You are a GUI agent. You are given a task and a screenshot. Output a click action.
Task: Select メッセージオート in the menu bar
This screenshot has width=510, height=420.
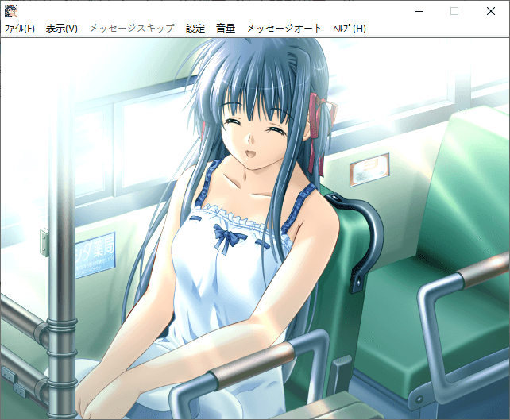pos(284,29)
